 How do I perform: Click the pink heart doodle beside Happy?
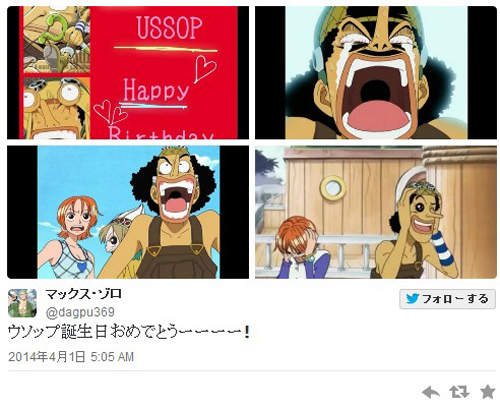click(206, 69)
